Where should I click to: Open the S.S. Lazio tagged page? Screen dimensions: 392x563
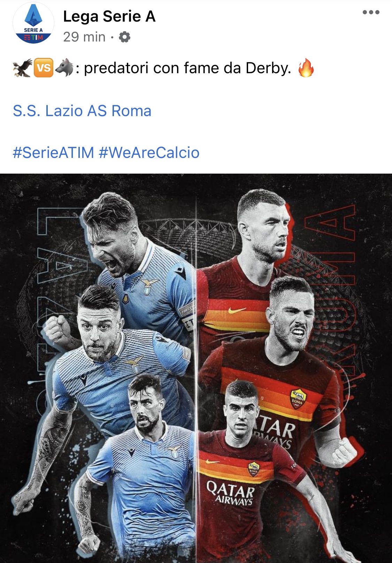tap(48, 111)
